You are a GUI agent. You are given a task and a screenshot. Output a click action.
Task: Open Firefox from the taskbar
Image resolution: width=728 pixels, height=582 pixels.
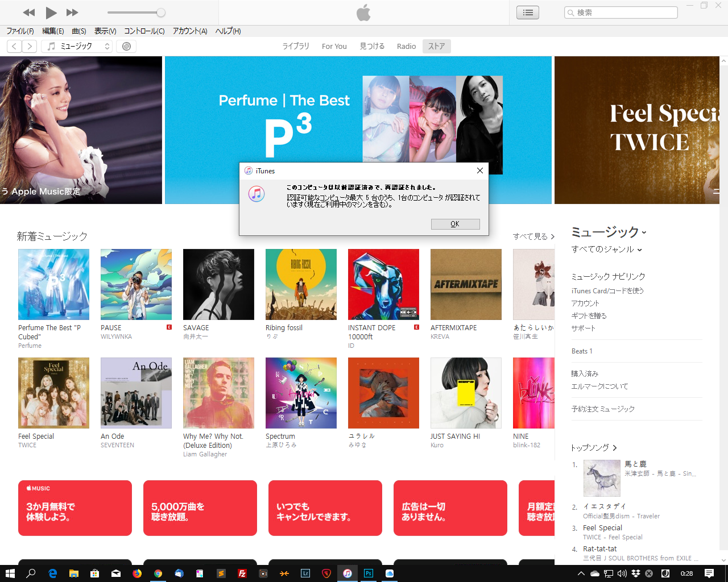[137, 573]
